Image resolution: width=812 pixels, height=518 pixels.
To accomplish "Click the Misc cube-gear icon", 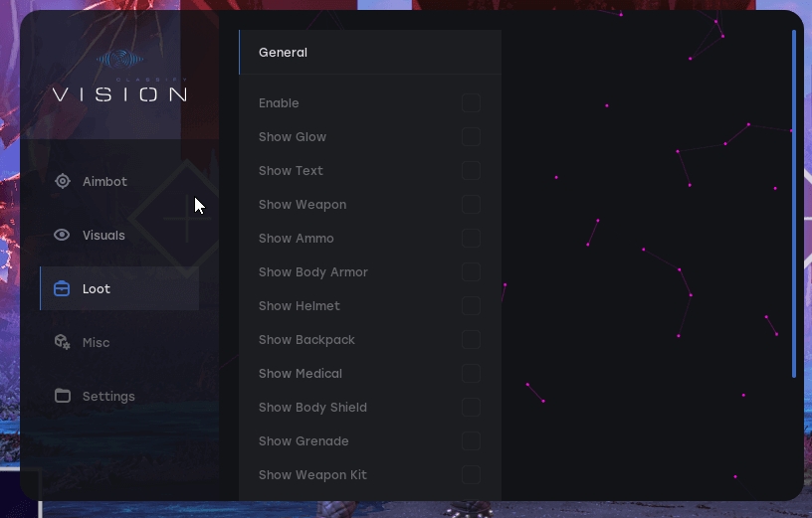I will tap(62, 342).
